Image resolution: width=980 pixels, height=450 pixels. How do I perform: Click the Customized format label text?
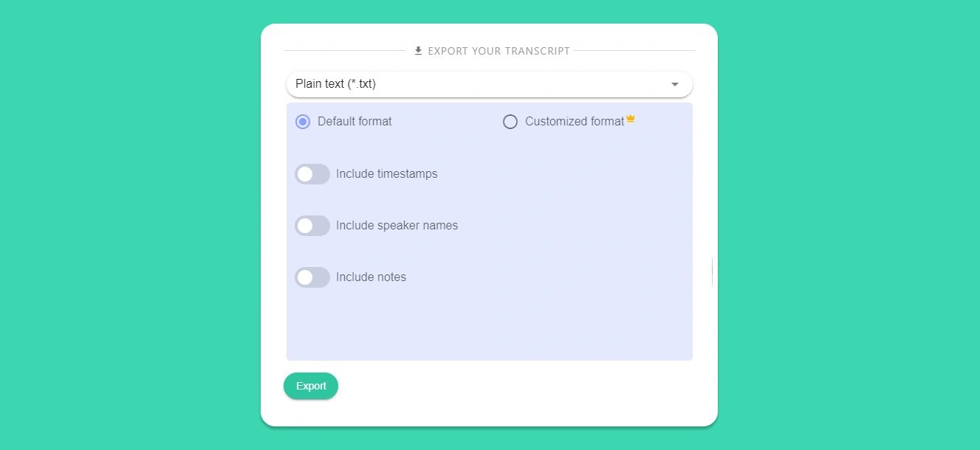click(x=575, y=122)
